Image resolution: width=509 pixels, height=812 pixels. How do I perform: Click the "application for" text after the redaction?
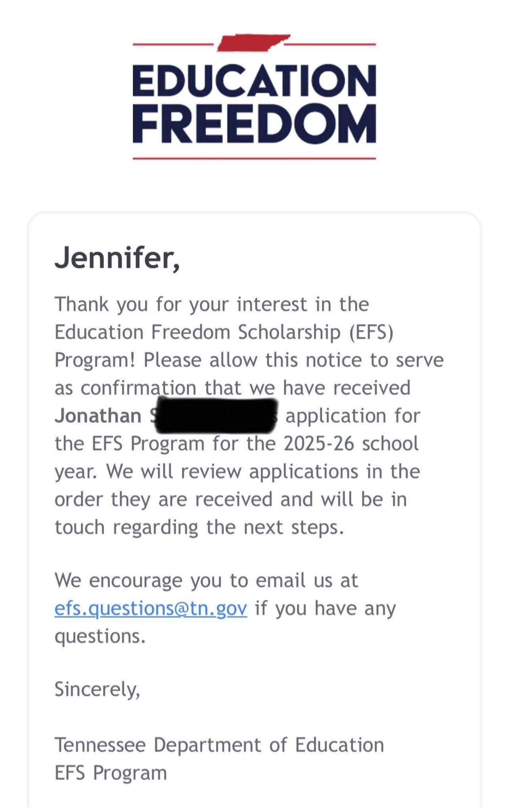point(352,416)
